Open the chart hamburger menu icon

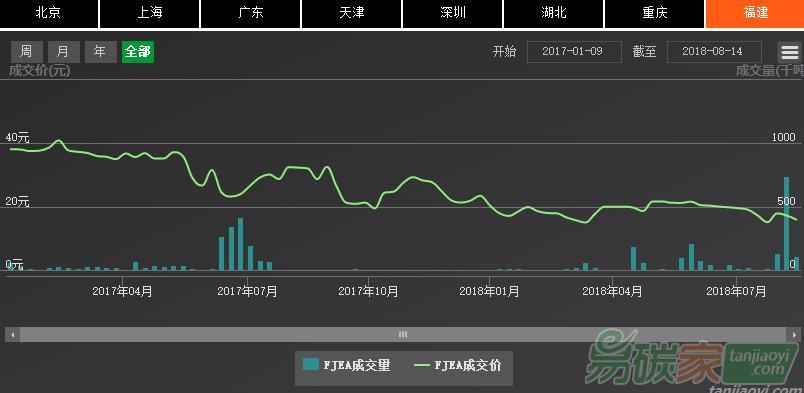pos(790,52)
